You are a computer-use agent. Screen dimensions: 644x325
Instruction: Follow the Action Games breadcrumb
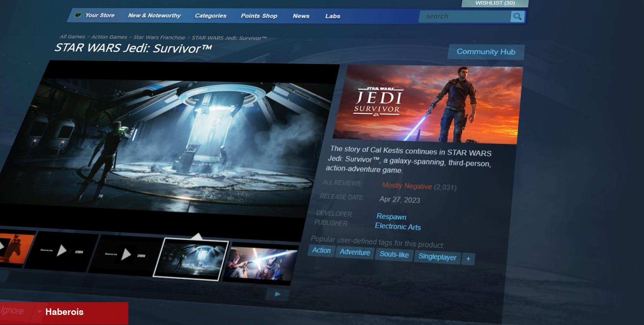(x=109, y=37)
